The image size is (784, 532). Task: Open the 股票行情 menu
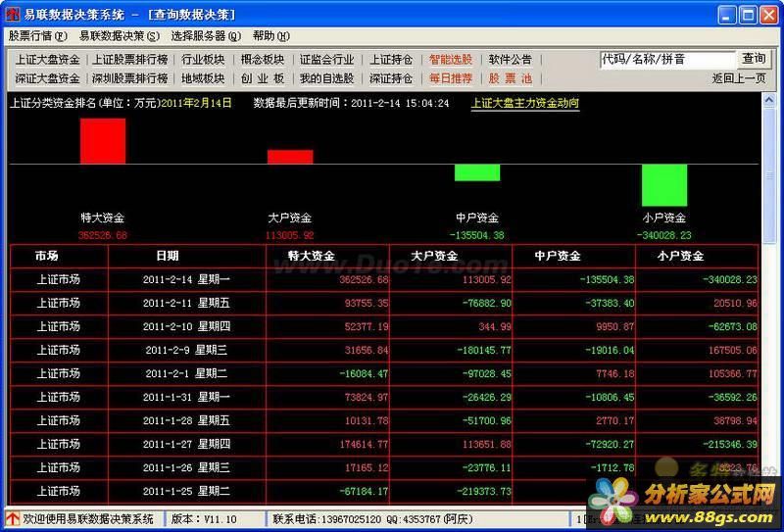[37, 36]
